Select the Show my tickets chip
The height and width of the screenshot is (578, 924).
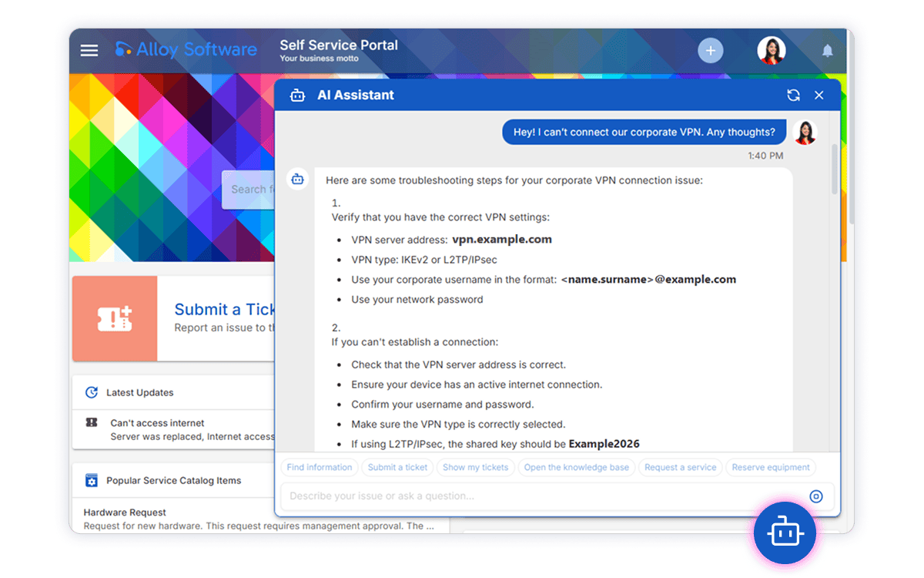[x=476, y=467]
